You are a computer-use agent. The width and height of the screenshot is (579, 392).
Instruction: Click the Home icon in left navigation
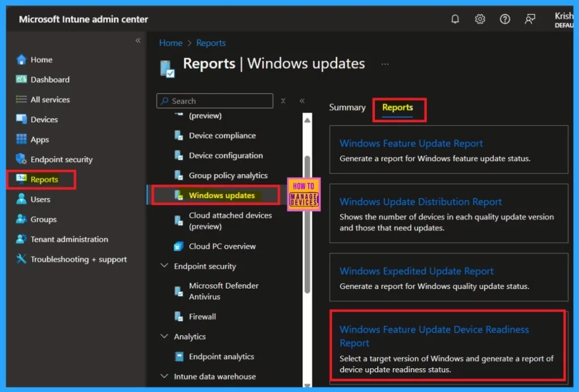[x=21, y=59]
